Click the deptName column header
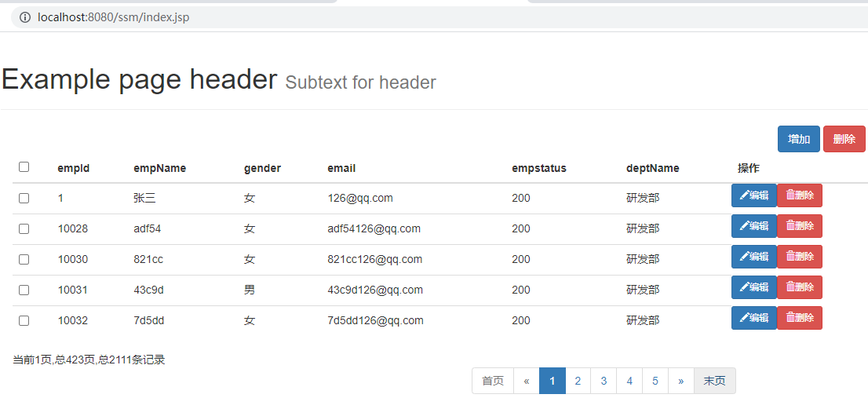This screenshot has width=868, height=398. [x=653, y=168]
